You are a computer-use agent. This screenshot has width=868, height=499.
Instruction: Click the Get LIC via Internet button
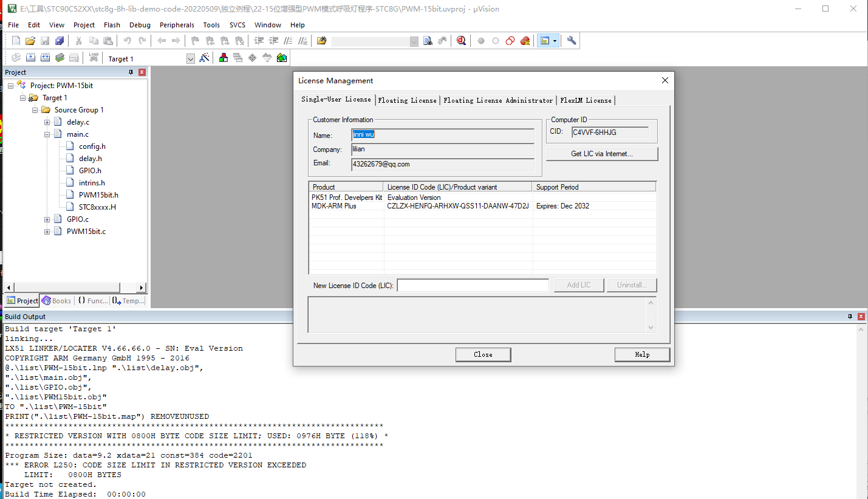601,154
